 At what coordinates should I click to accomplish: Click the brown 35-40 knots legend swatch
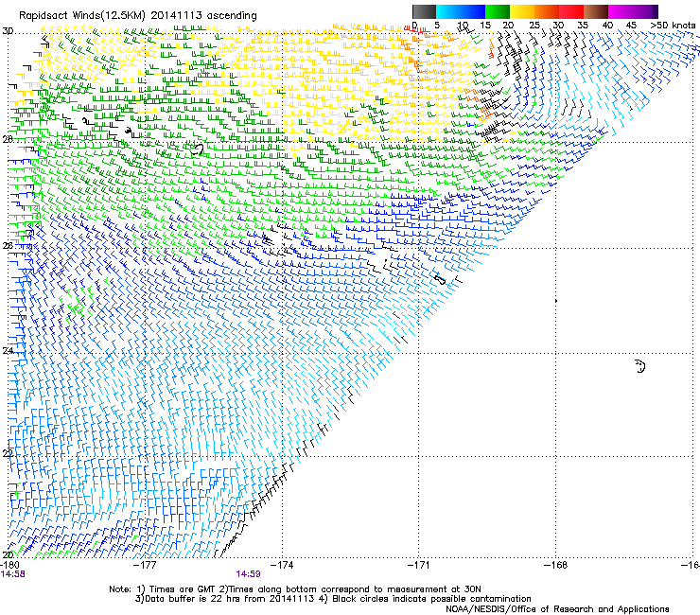click(x=596, y=11)
